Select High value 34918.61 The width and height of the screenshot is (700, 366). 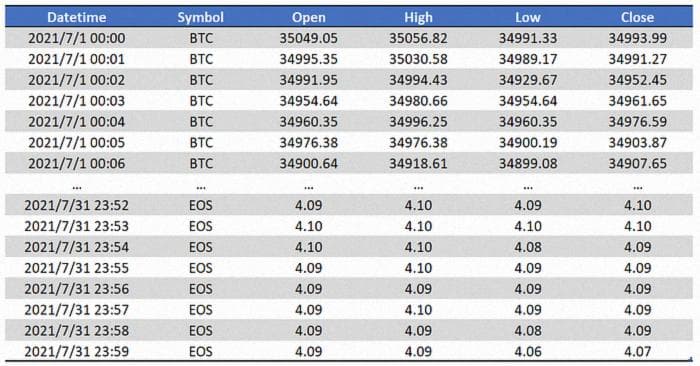tap(418, 164)
